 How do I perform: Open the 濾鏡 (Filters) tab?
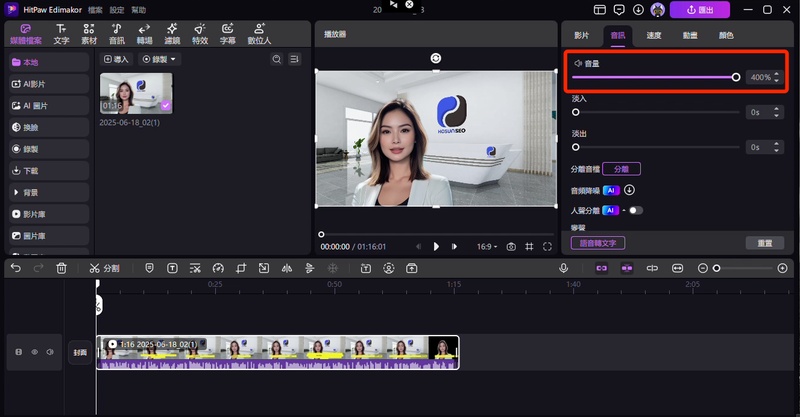pyautogui.click(x=172, y=34)
